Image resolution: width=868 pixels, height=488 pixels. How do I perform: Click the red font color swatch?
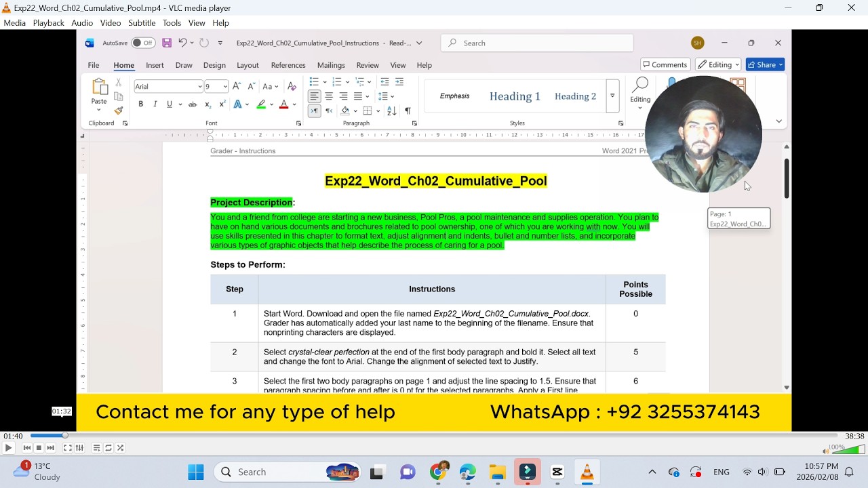point(283,105)
